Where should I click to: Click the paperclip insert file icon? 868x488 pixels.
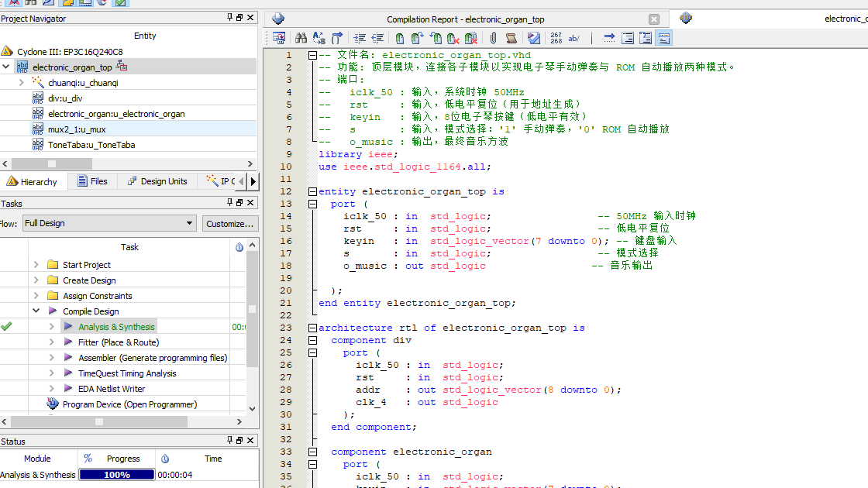(493, 38)
